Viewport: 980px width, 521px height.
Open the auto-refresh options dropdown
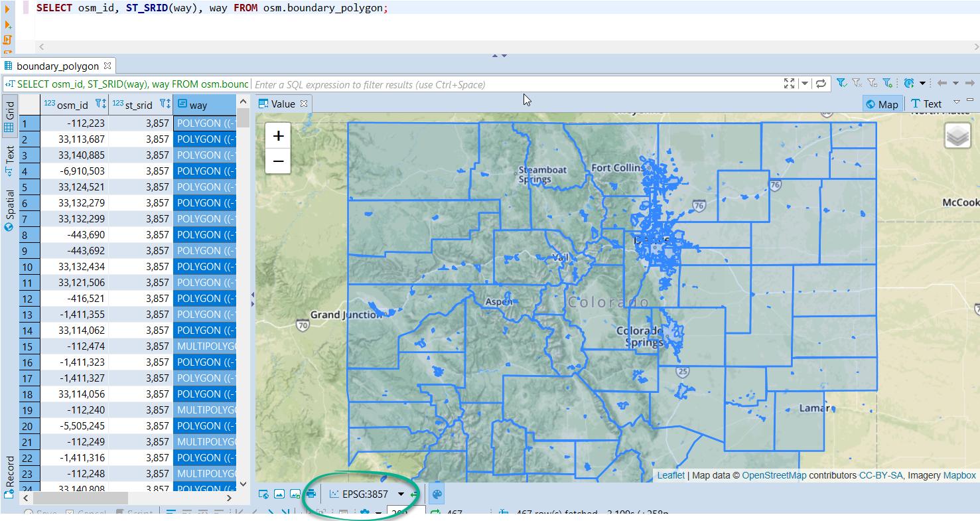(x=923, y=84)
